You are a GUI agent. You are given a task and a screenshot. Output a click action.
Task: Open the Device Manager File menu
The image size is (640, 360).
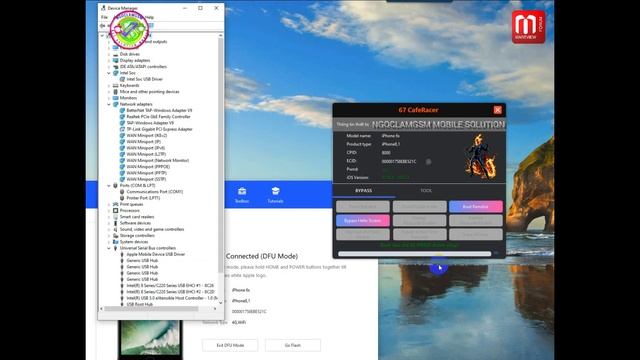pyautogui.click(x=104, y=17)
